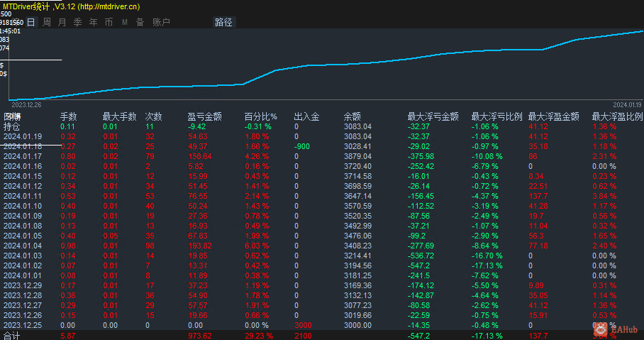Click the 158.64 profit value
644x340 pixels.
click(200, 156)
